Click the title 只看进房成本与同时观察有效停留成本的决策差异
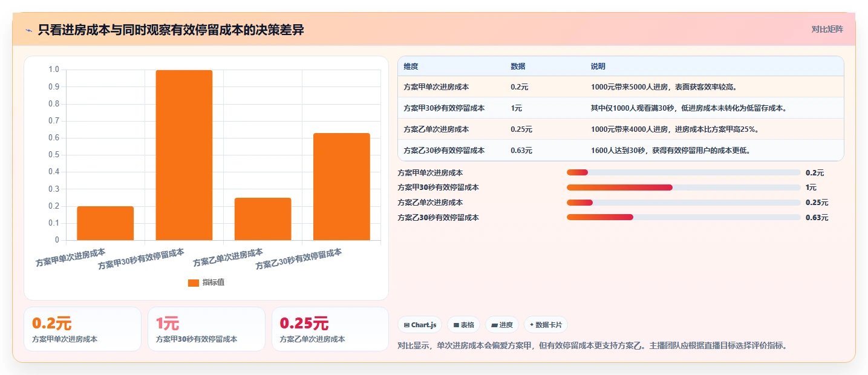Screen dimensions: 868x375 click(171, 30)
